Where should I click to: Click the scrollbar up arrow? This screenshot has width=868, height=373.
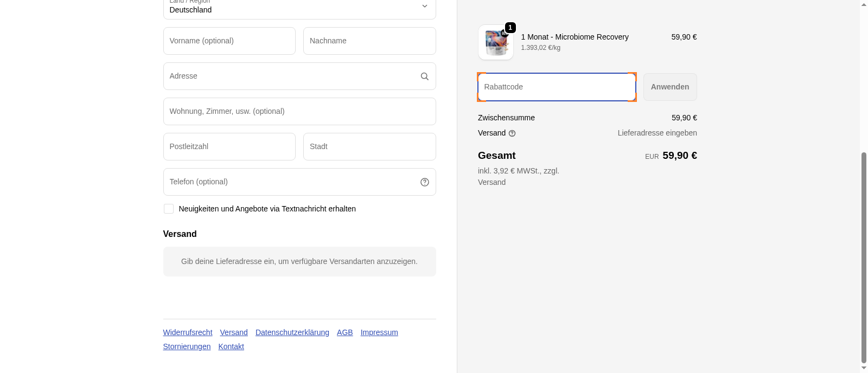click(864, 4)
